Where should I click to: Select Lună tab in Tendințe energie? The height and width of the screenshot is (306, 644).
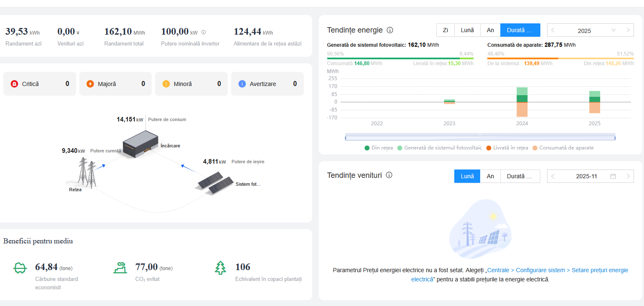(x=467, y=30)
